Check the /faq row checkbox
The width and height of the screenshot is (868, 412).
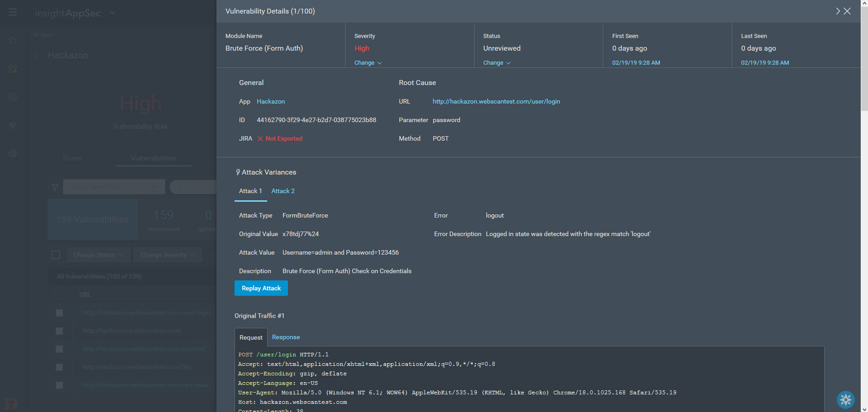pyautogui.click(x=59, y=367)
